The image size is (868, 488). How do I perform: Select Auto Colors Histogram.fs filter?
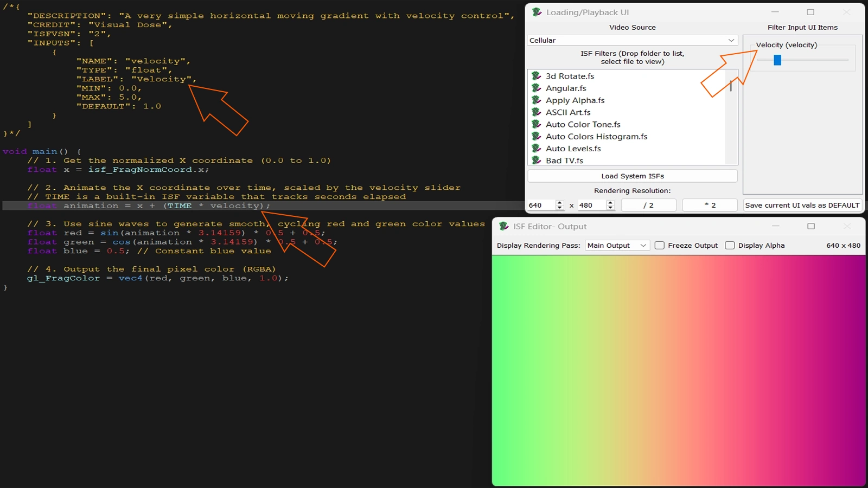click(x=627, y=136)
